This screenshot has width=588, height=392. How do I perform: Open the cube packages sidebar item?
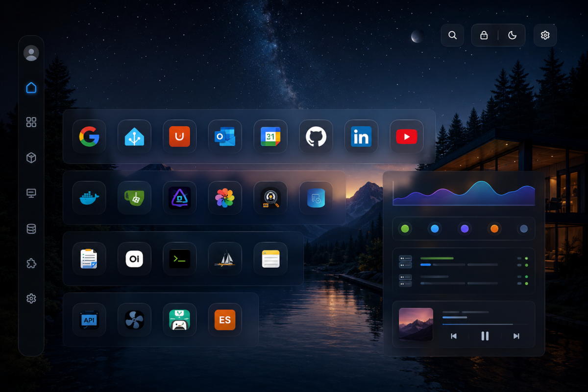pos(31,158)
